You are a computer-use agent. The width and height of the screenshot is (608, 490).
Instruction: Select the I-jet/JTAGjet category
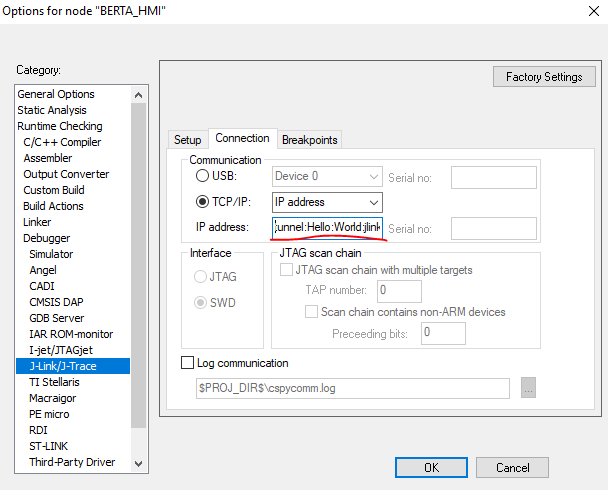(x=61, y=350)
